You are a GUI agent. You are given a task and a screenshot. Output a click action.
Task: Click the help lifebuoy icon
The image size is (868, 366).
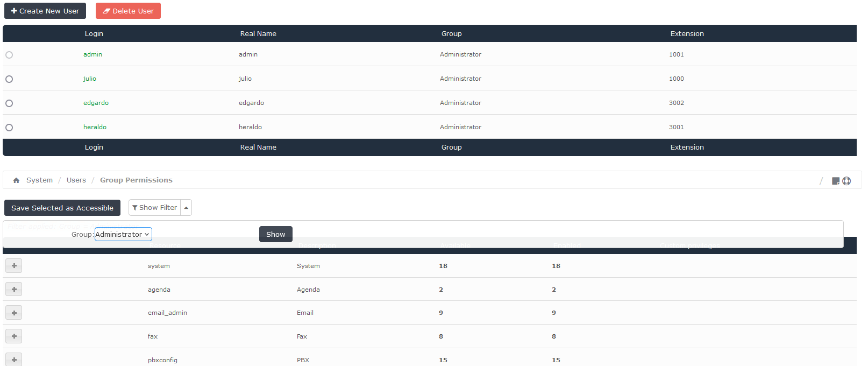tap(846, 181)
